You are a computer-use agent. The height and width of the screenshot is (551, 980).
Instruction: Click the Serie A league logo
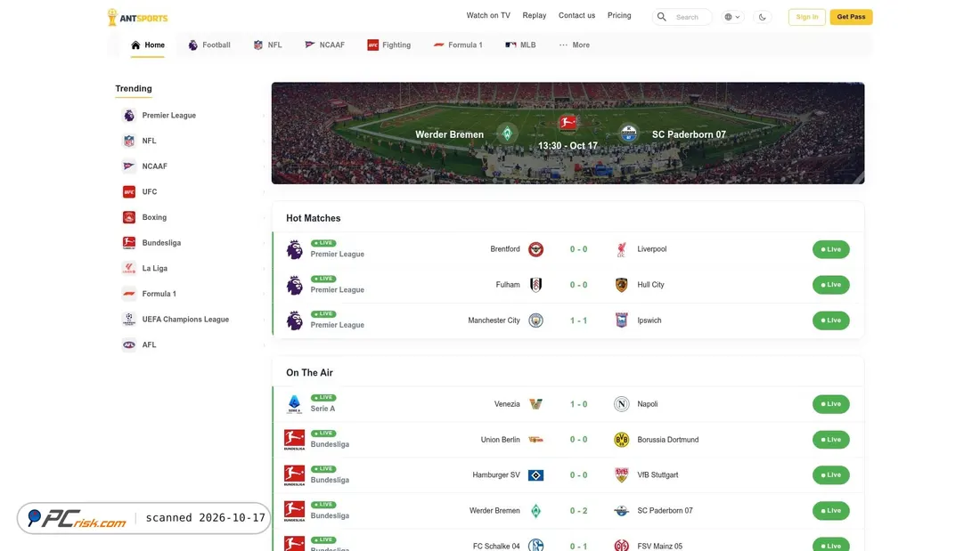[x=294, y=404]
